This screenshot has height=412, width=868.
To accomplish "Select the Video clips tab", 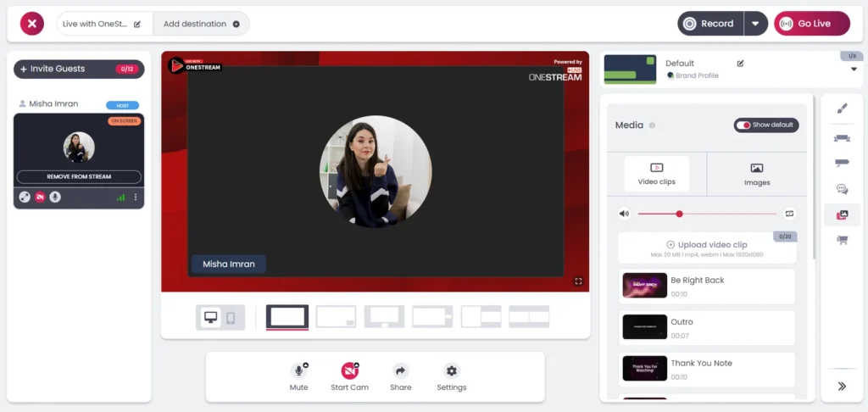I will tap(656, 174).
